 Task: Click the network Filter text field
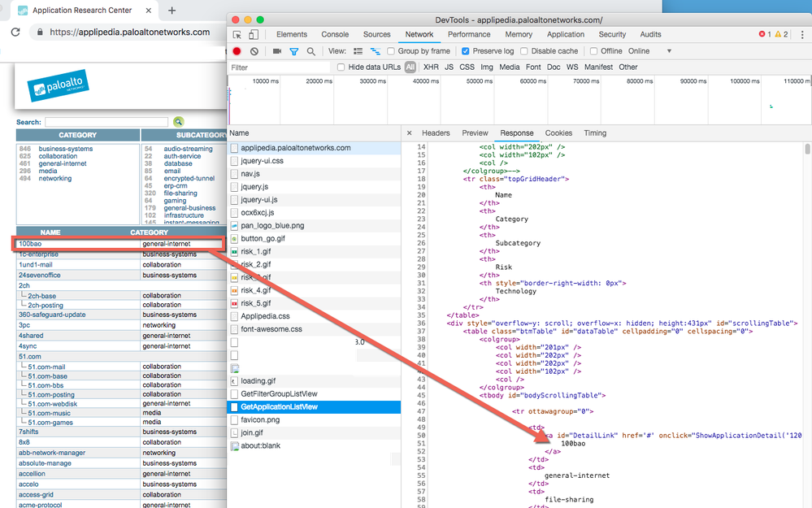pos(278,67)
